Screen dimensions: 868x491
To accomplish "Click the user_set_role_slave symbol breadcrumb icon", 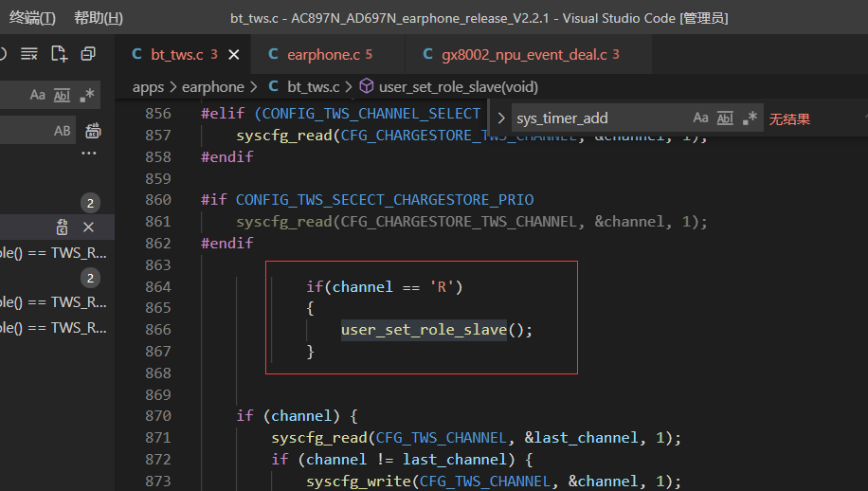I will pos(367,86).
